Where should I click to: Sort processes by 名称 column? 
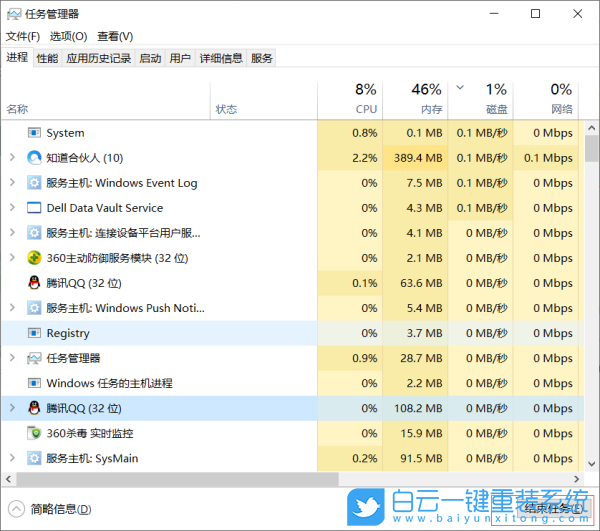click(106, 101)
